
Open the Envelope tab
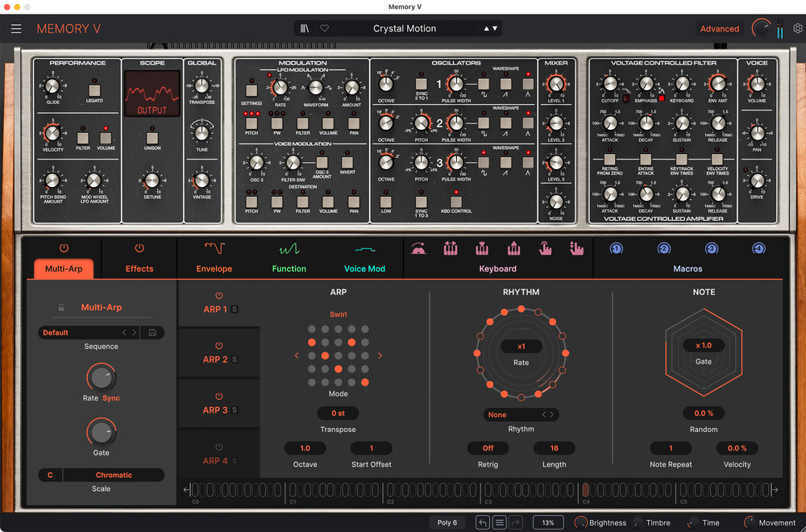click(x=214, y=269)
